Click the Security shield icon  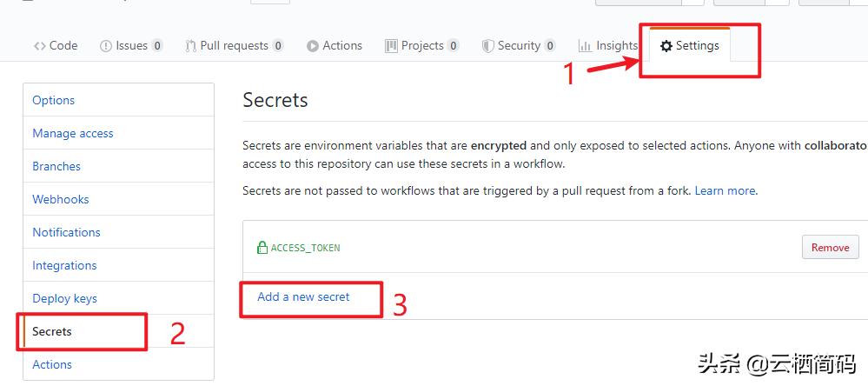(488, 46)
